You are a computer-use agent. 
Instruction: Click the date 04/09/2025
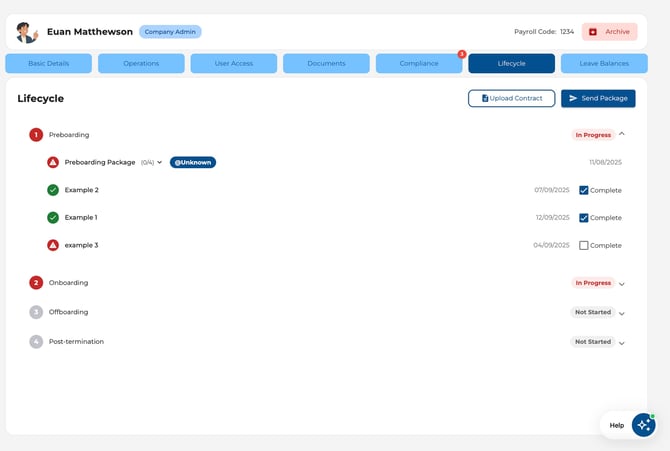click(x=551, y=245)
